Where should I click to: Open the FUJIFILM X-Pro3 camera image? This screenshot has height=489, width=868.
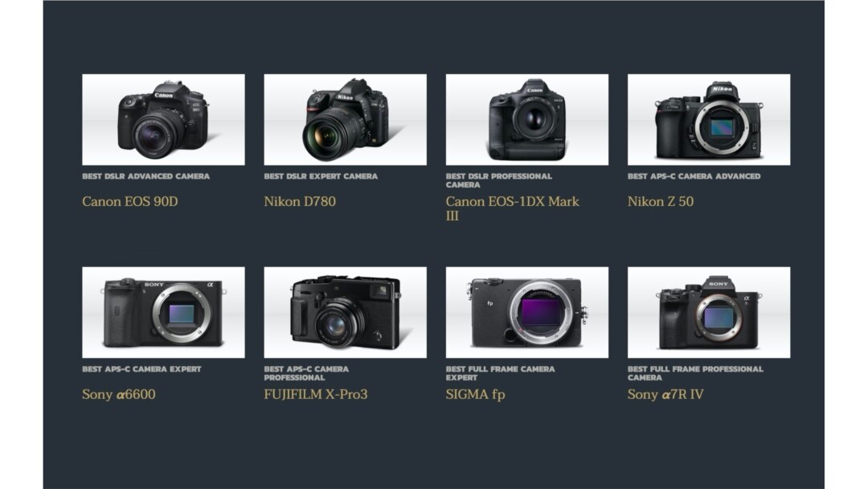pyautogui.click(x=345, y=312)
